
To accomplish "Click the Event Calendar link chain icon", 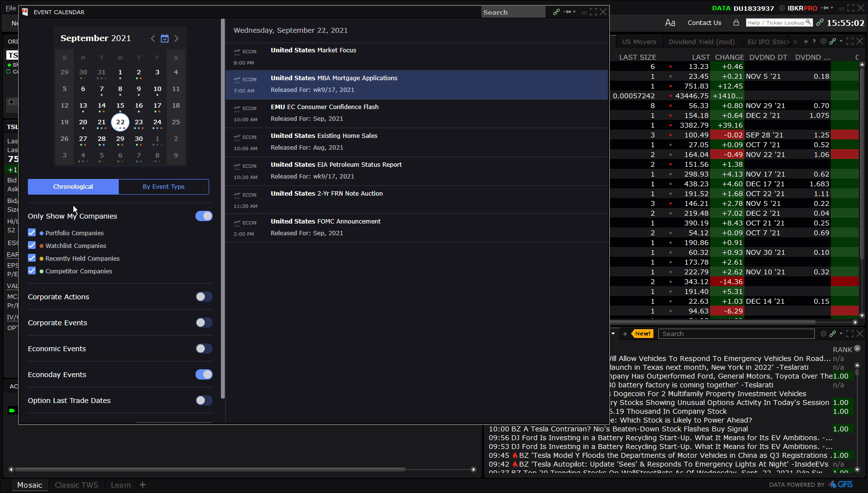I will 556,12.
